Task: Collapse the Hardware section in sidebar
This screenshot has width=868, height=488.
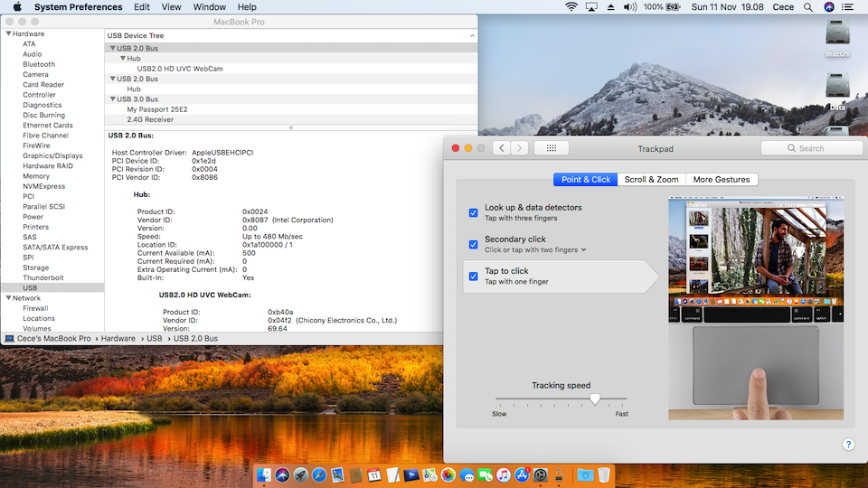Action: click(x=8, y=33)
